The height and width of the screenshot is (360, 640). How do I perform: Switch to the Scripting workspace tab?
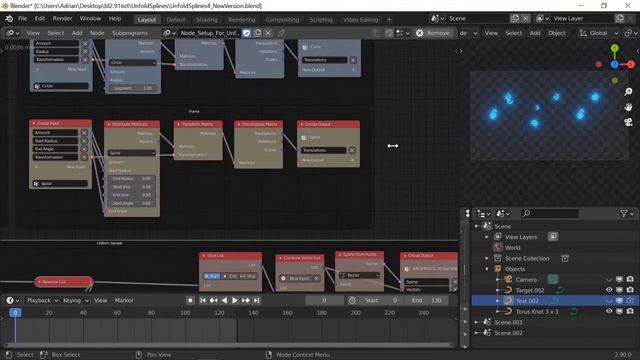point(321,20)
